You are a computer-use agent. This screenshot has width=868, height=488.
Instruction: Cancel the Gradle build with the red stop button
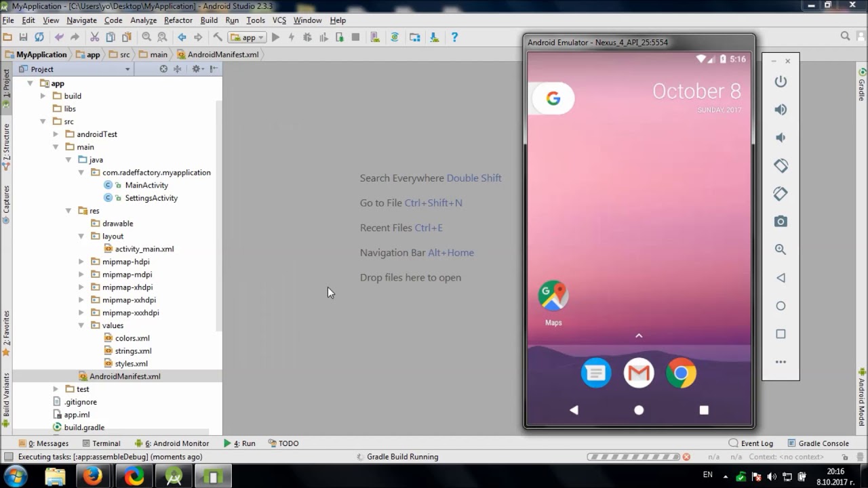(686, 457)
